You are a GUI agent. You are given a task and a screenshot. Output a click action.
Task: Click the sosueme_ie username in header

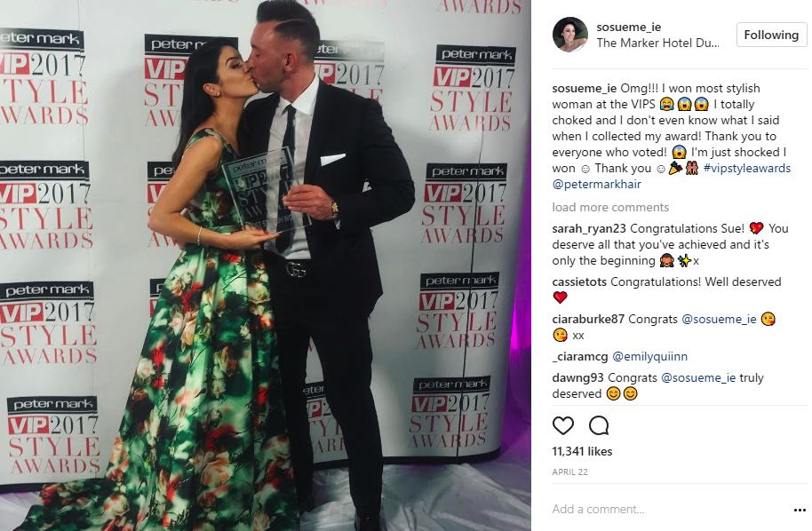629,27
